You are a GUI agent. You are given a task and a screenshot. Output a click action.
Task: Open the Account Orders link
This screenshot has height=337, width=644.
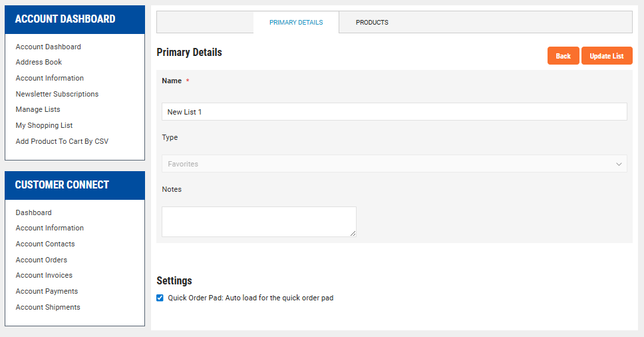point(41,260)
